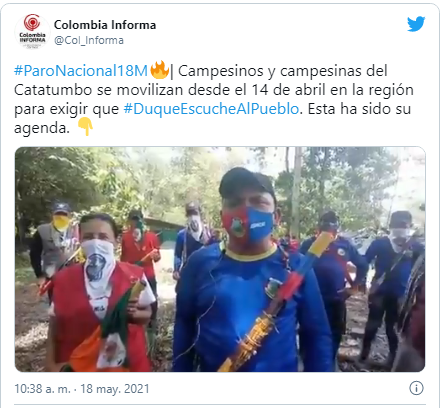Click the tweet body text
The width and height of the screenshot is (444, 408).
(213, 99)
